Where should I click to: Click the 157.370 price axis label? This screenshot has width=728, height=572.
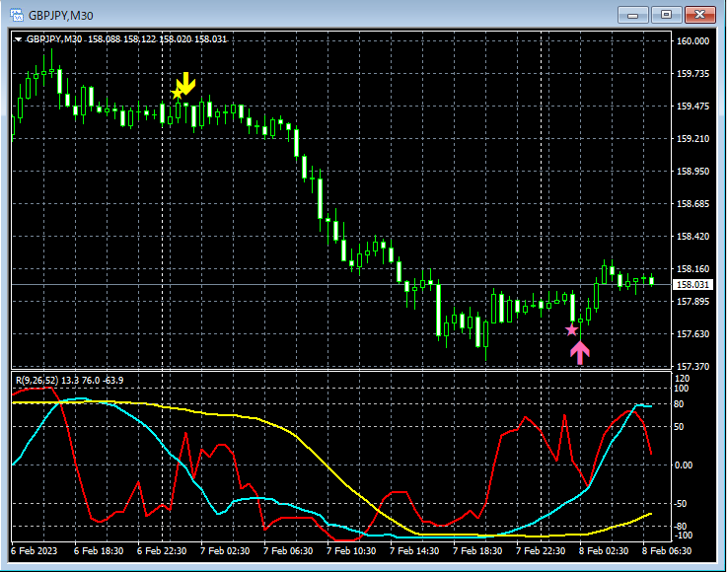click(693, 366)
